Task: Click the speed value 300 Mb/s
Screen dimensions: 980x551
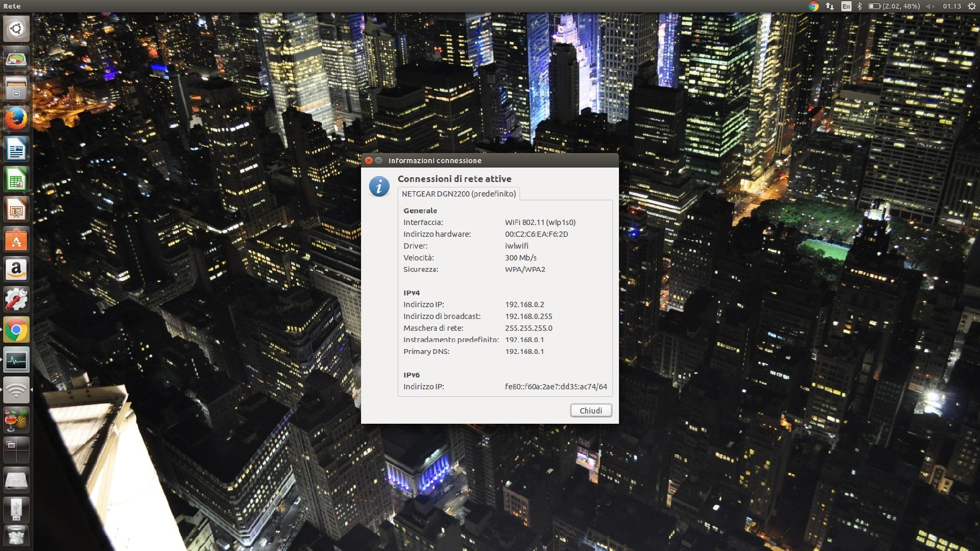Action: pyautogui.click(x=521, y=258)
